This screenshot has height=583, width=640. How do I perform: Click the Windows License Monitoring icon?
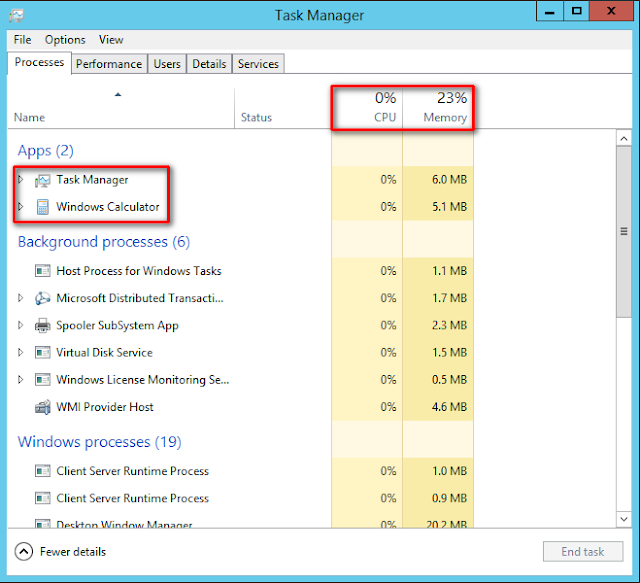(x=42, y=380)
